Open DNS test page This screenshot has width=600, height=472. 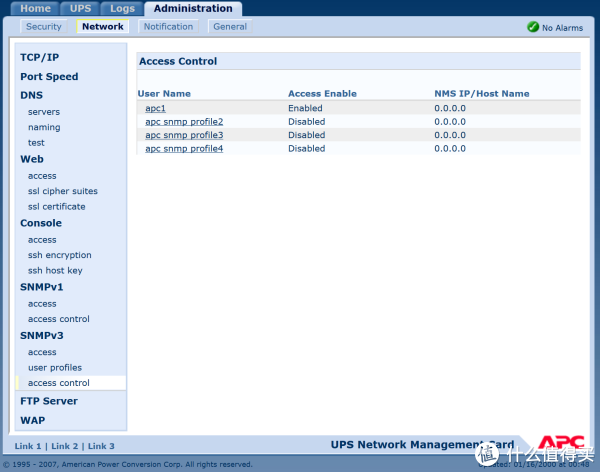pyautogui.click(x=36, y=143)
